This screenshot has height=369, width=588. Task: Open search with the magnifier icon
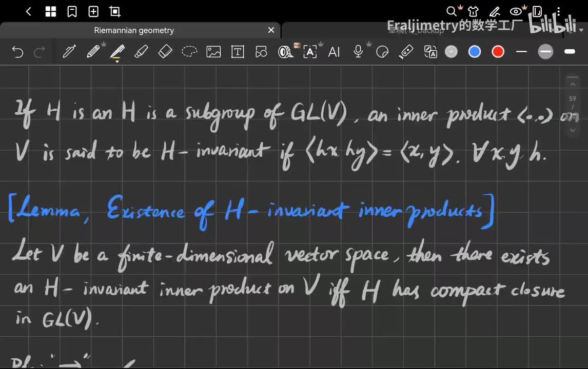click(x=452, y=12)
